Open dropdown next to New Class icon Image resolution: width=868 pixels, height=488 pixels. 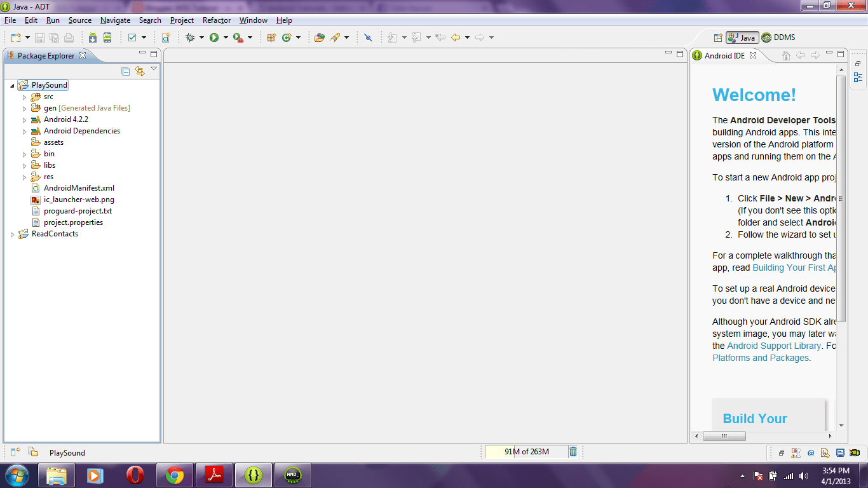[x=298, y=37]
